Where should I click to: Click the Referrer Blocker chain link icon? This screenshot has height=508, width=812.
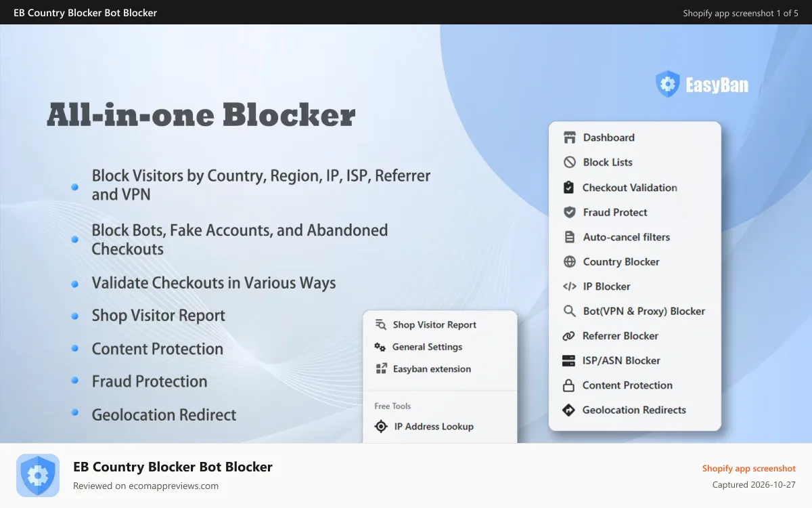(x=569, y=336)
